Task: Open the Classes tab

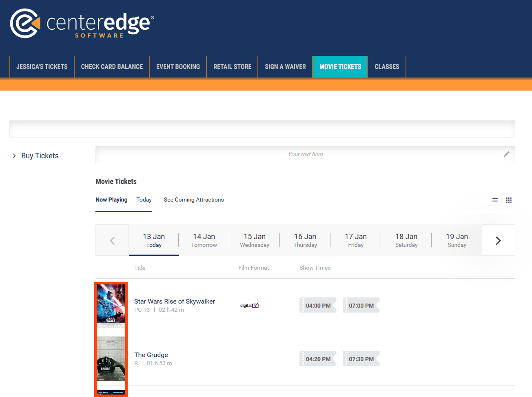Action: tap(387, 67)
